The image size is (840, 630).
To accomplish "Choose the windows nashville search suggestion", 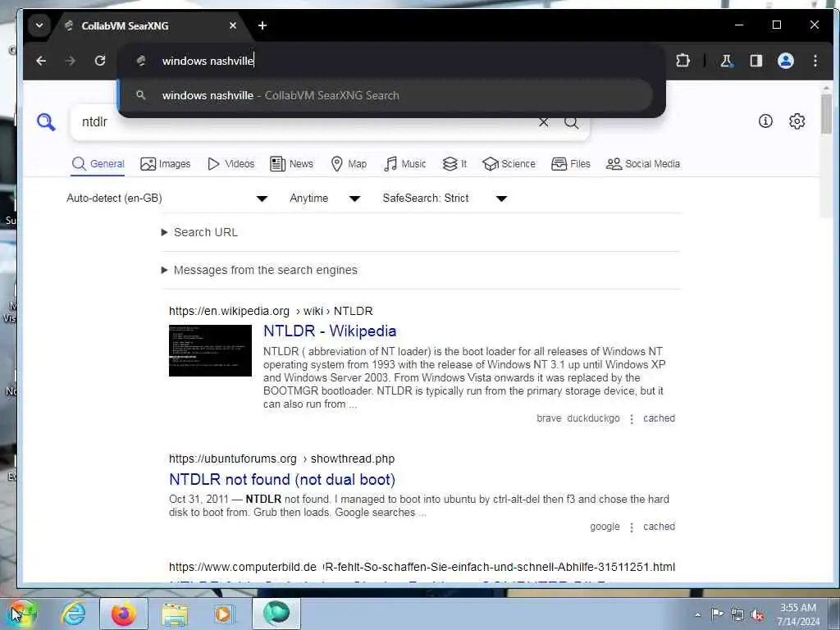I will (x=385, y=95).
